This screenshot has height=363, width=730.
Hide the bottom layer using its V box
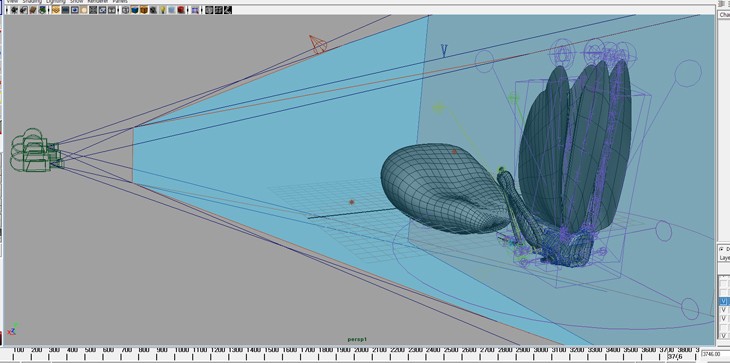(723, 336)
